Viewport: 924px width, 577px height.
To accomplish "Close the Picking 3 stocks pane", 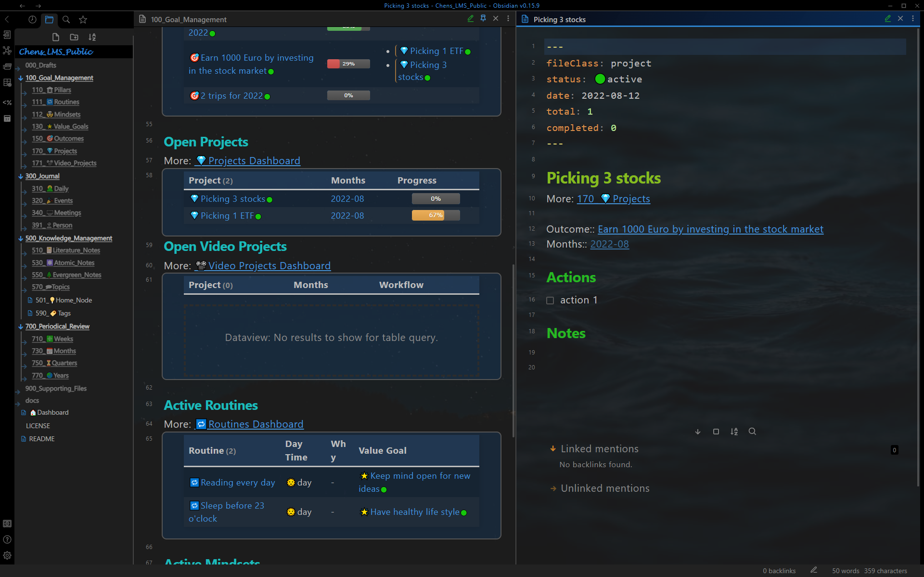I will tap(900, 19).
